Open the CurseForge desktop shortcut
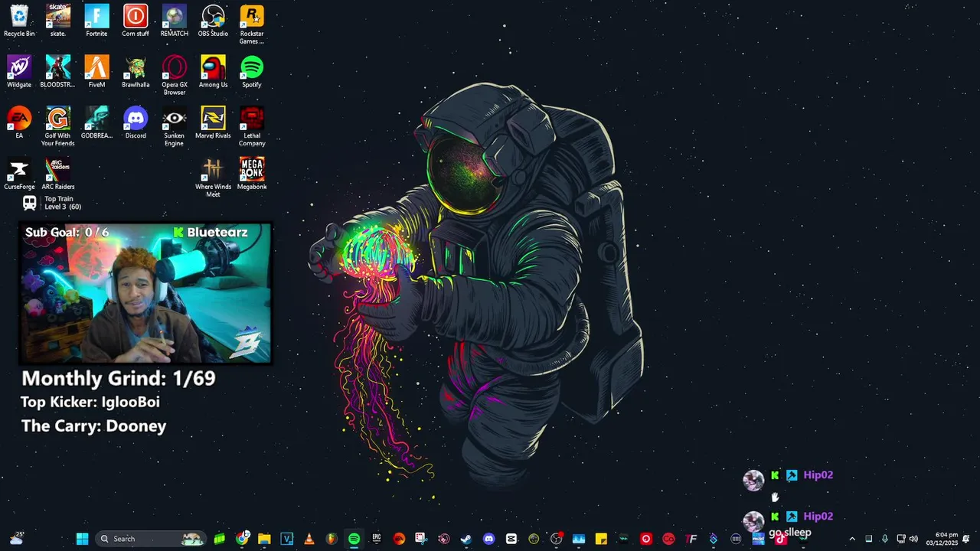 click(19, 174)
